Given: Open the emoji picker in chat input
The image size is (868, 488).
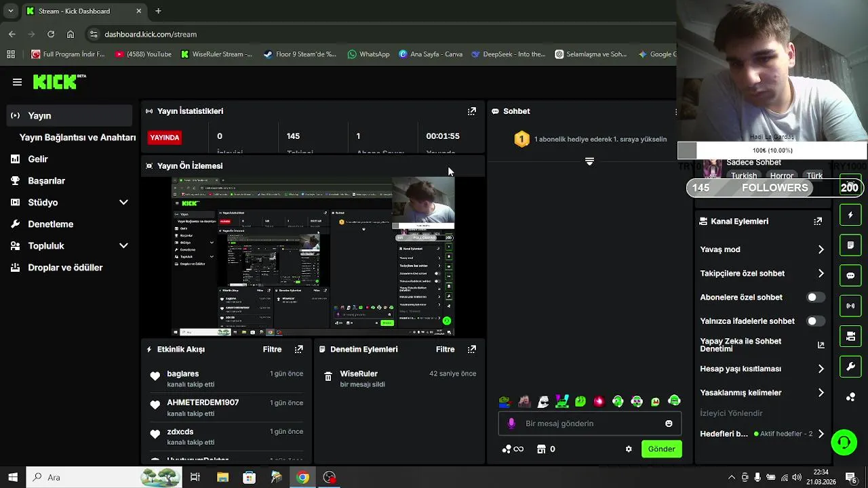Looking at the screenshot, I should tap(669, 424).
